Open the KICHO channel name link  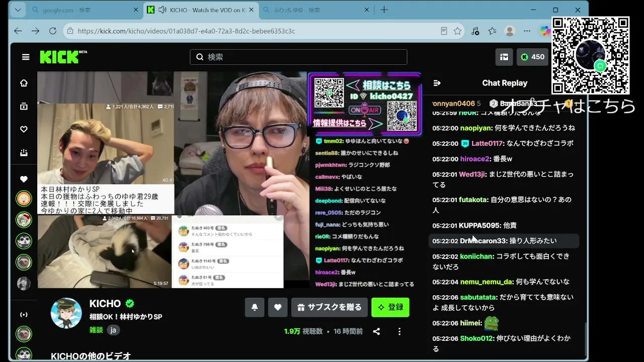105,303
